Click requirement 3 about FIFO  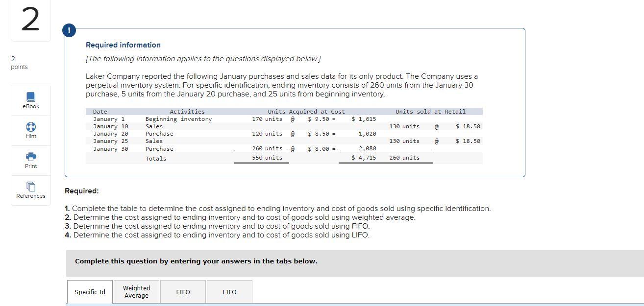pyautogui.click(x=217, y=226)
